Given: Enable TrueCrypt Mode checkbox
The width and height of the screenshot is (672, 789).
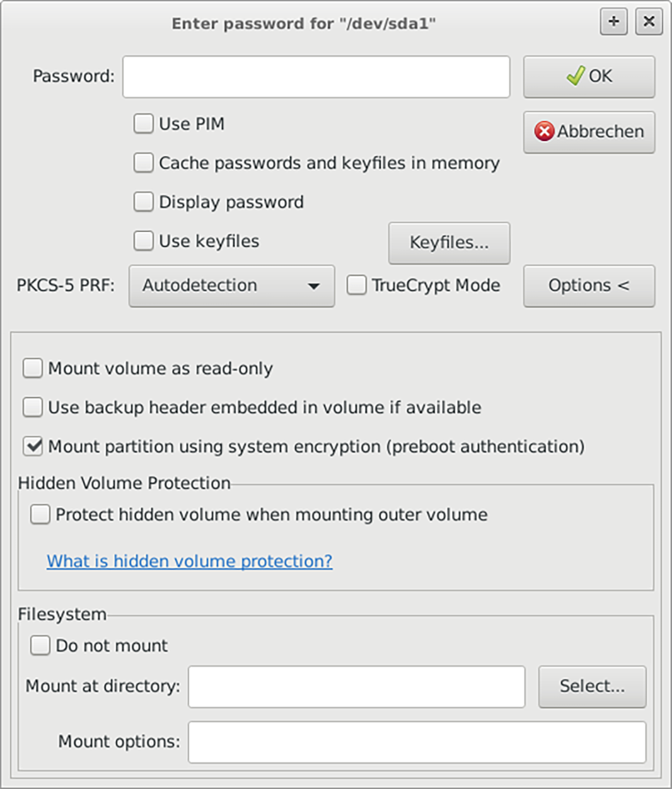Looking at the screenshot, I should pyautogui.click(x=357, y=285).
